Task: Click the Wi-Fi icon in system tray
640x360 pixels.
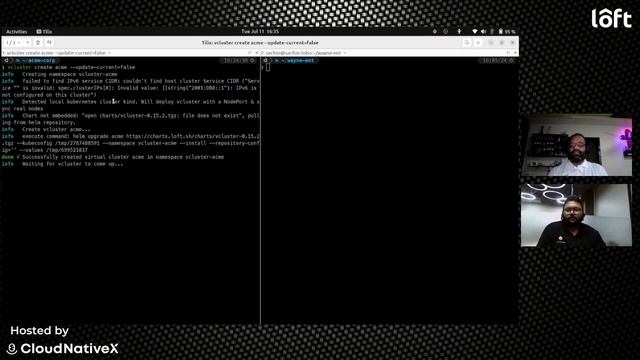Action: point(474,31)
